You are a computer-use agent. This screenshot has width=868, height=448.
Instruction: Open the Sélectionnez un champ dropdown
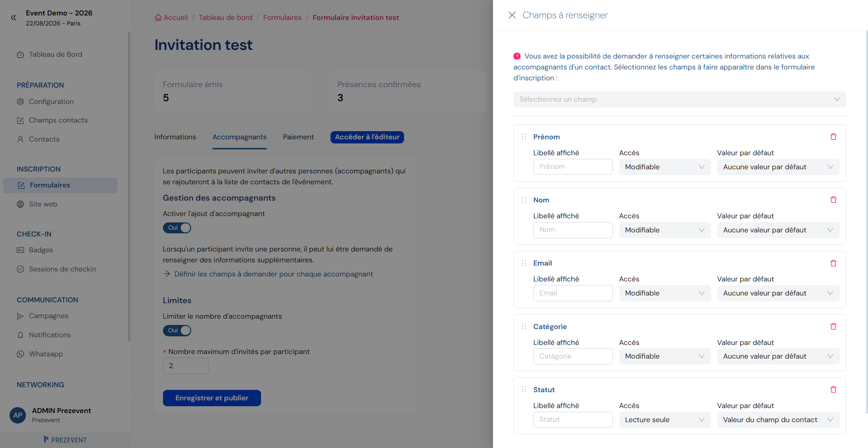[680, 99]
